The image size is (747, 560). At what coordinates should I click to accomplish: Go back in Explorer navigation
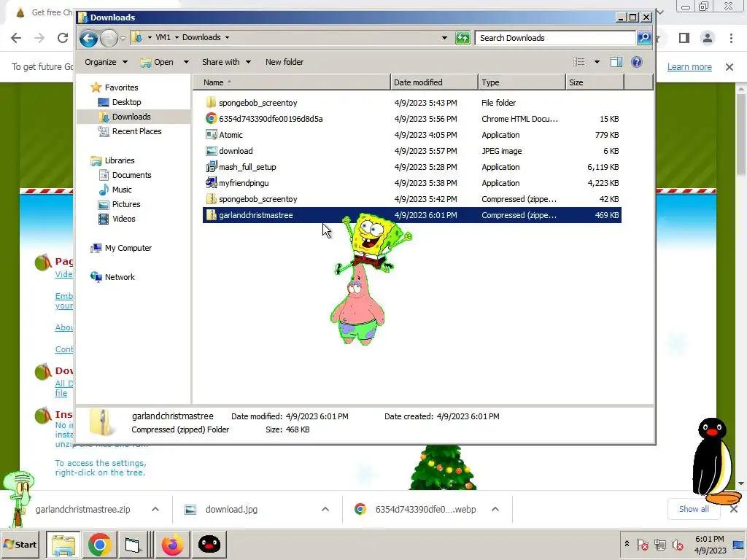tap(88, 38)
